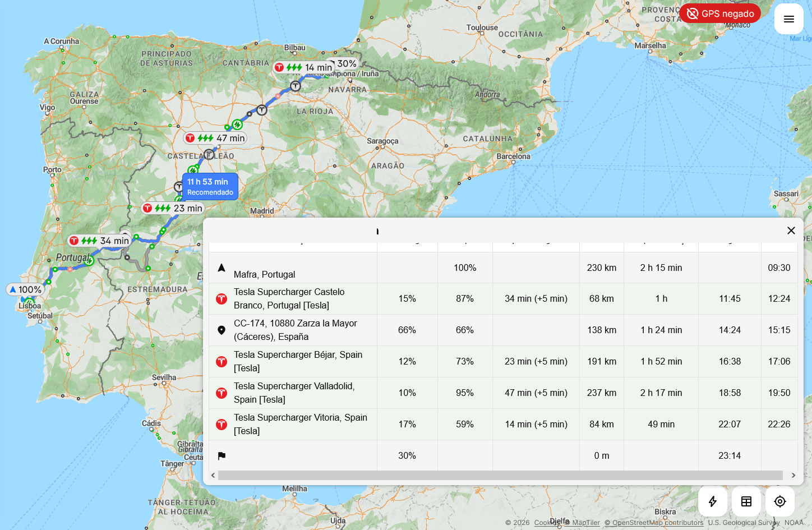Image resolution: width=812 pixels, height=530 pixels.
Task: Click the 47 min charger marker on map
Action: click(x=216, y=138)
